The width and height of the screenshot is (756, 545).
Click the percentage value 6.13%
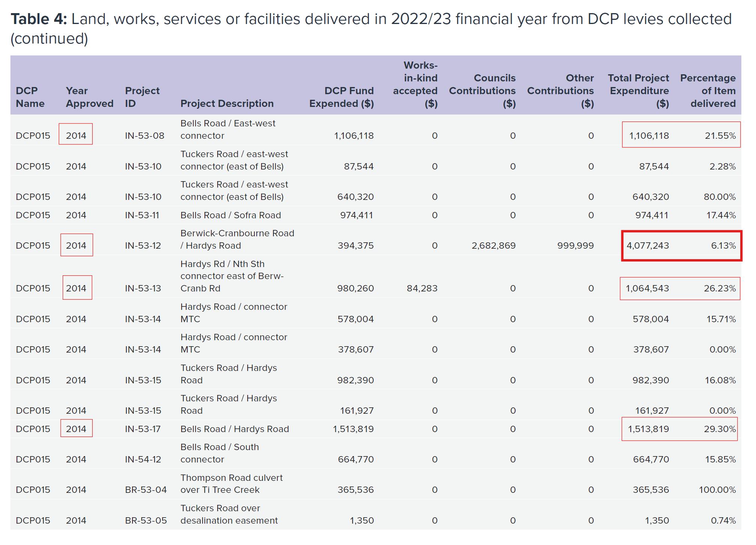pyautogui.click(x=723, y=246)
